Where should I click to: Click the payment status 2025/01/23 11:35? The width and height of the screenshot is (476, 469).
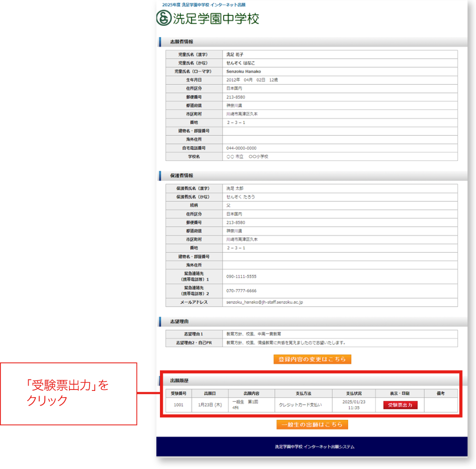coord(354,405)
